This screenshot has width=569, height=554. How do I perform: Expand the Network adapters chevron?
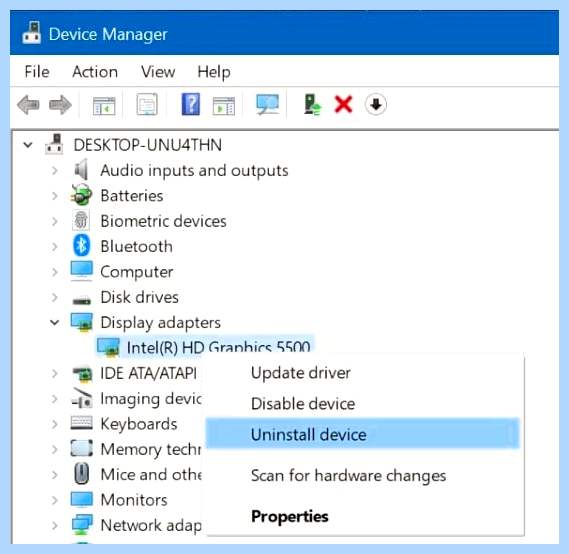point(55,525)
